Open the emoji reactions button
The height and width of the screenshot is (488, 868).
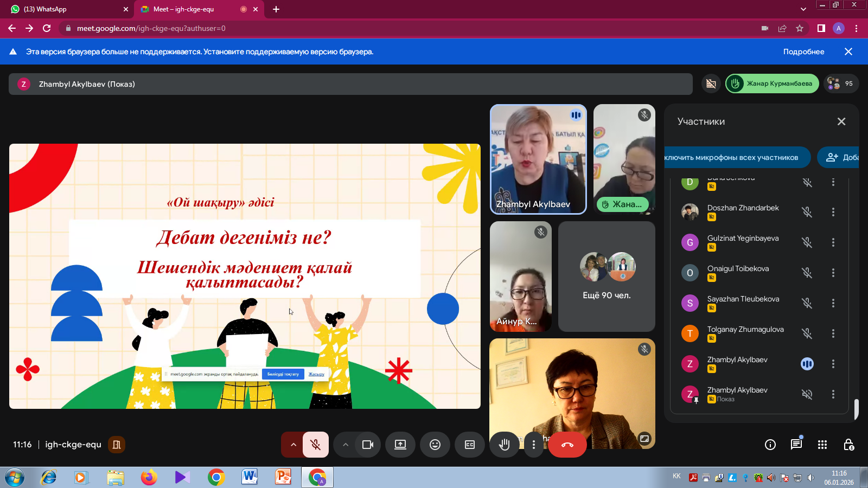[435, 445]
